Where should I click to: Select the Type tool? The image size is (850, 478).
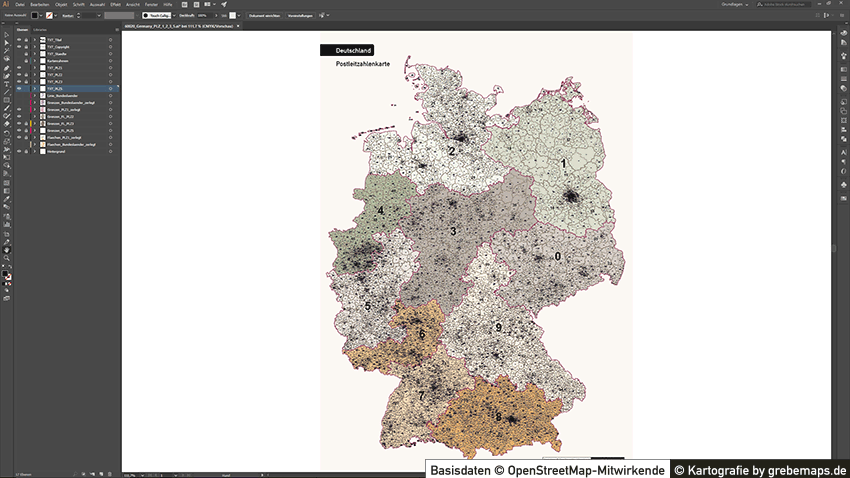tap(6, 84)
